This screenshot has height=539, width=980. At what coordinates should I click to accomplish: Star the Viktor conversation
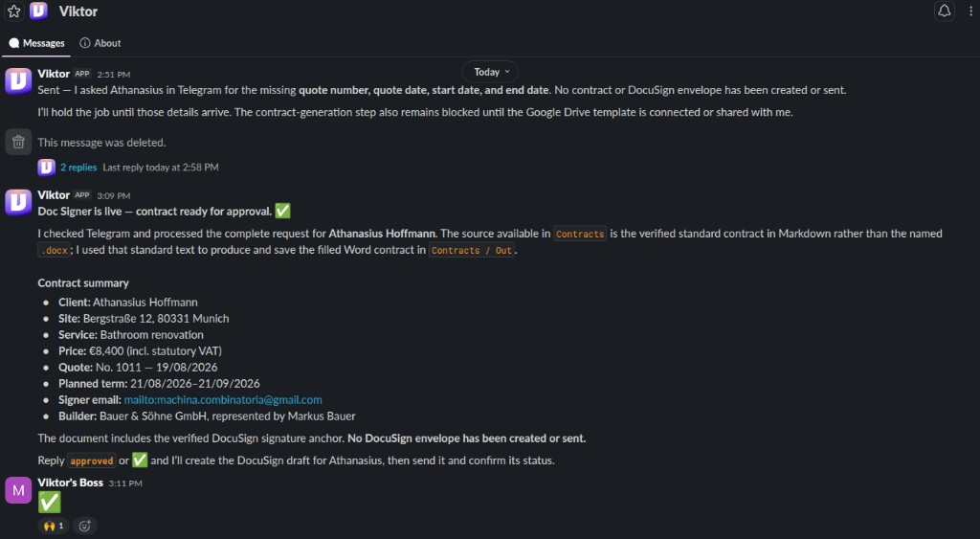coord(13,11)
